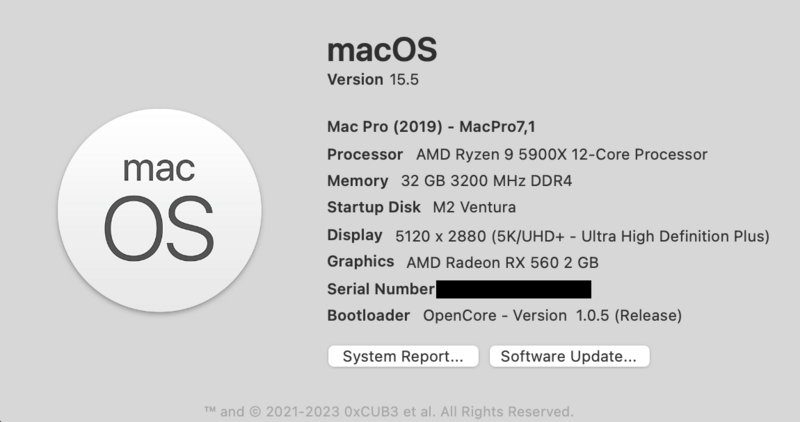
Task: Click the Memory label
Action: click(357, 181)
